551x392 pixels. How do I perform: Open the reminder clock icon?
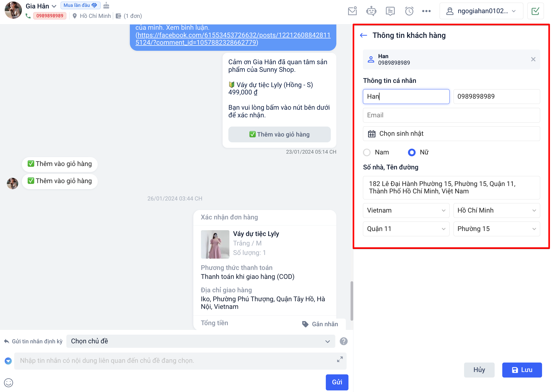tap(409, 11)
